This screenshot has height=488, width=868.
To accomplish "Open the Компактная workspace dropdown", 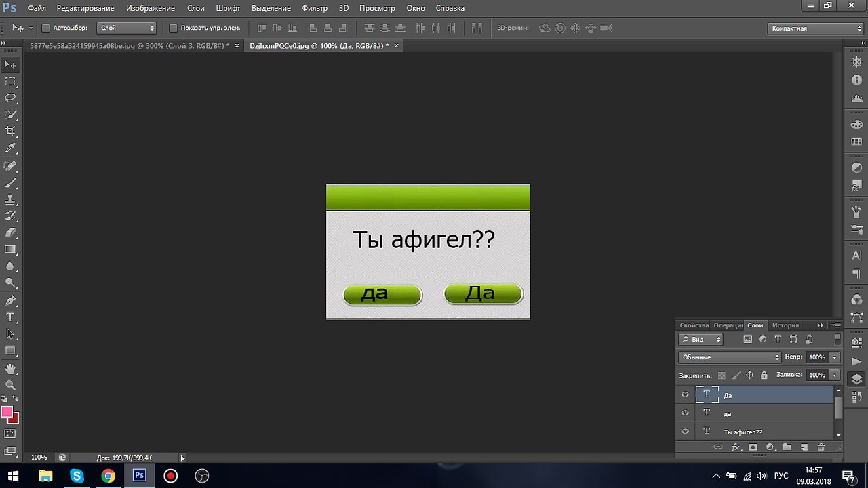I will [x=816, y=28].
